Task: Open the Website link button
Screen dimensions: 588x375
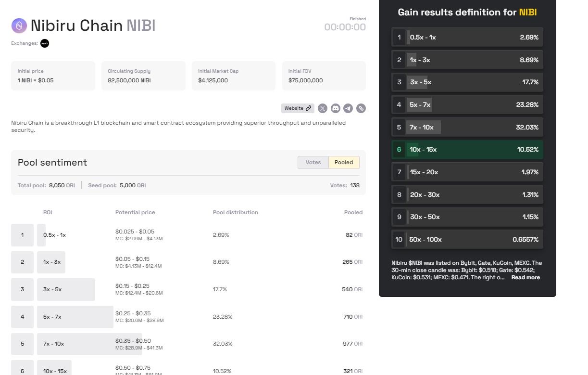Action: (x=298, y=108)
